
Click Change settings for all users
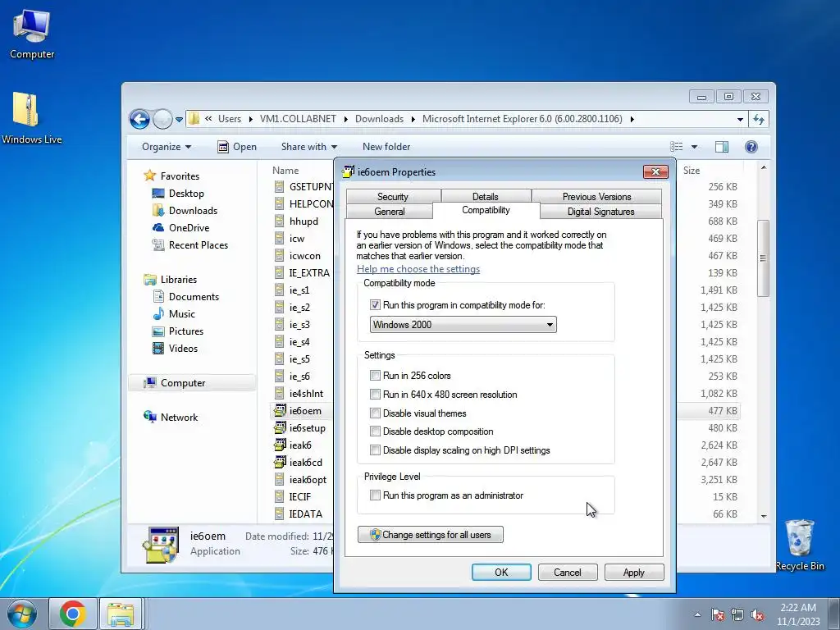(x=430, y=535)
